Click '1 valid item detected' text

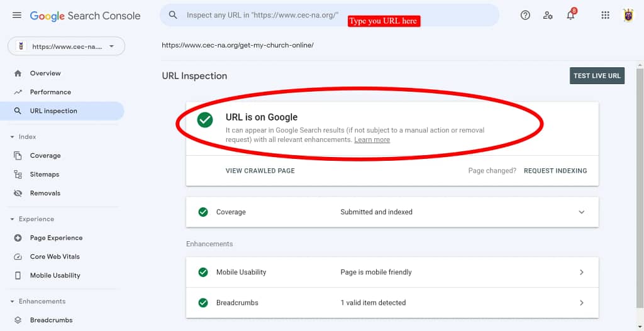tap(373, 303)
